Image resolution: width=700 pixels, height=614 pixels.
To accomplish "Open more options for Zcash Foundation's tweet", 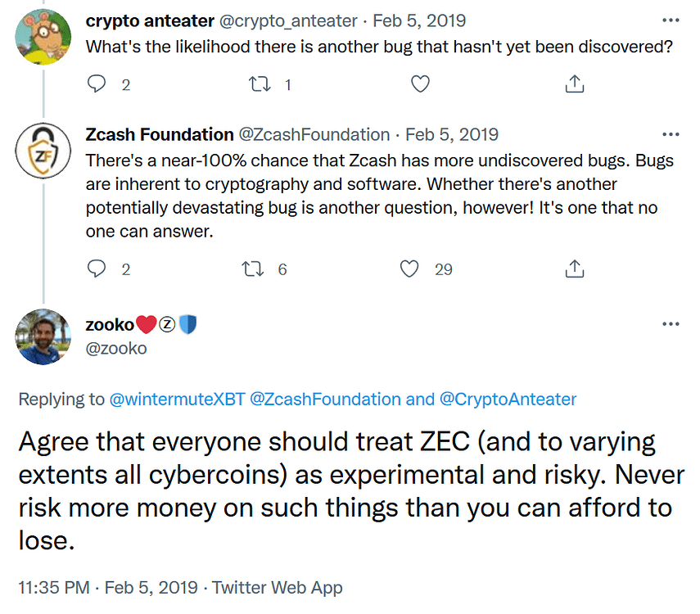I will [671, 134].
